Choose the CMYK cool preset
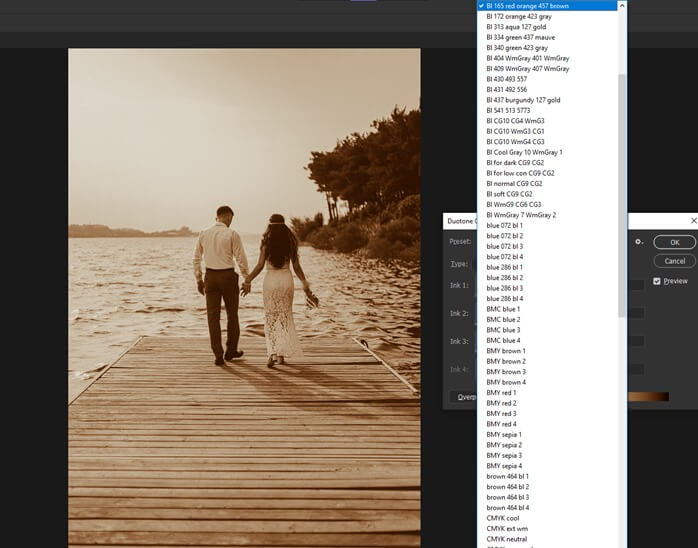The height and width of the screenshot is (548, 698). (x=503, y=518)
